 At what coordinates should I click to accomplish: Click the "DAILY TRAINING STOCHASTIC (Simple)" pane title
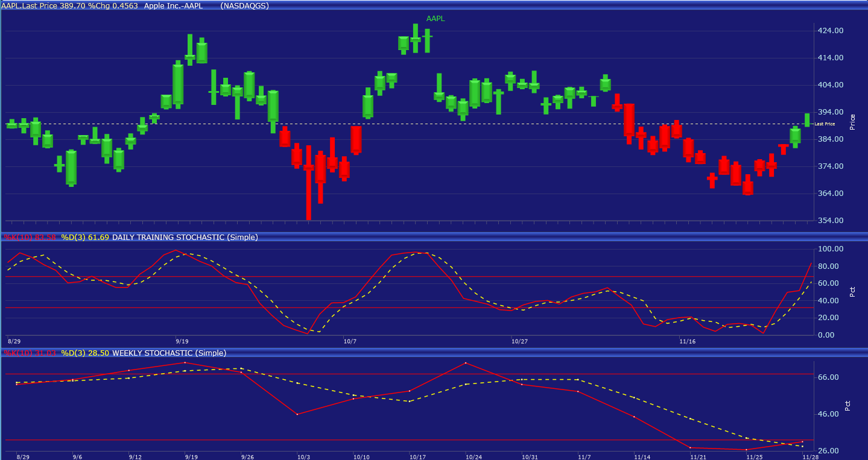point(185,238)
